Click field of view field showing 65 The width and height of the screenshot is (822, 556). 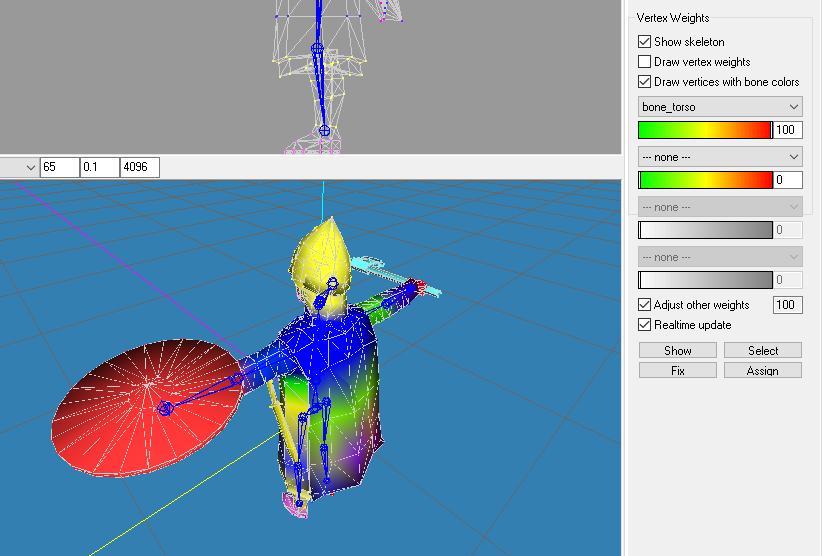click(60, 167)
